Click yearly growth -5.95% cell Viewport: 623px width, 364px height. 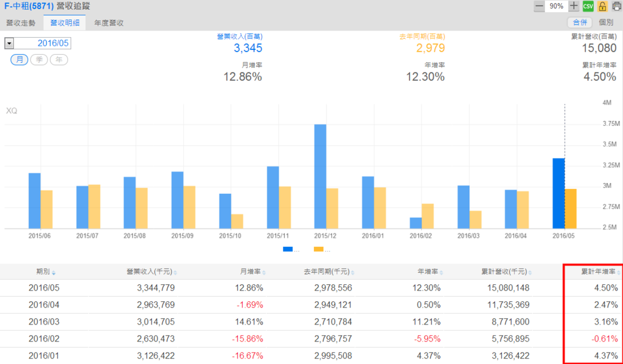(426, 338)
